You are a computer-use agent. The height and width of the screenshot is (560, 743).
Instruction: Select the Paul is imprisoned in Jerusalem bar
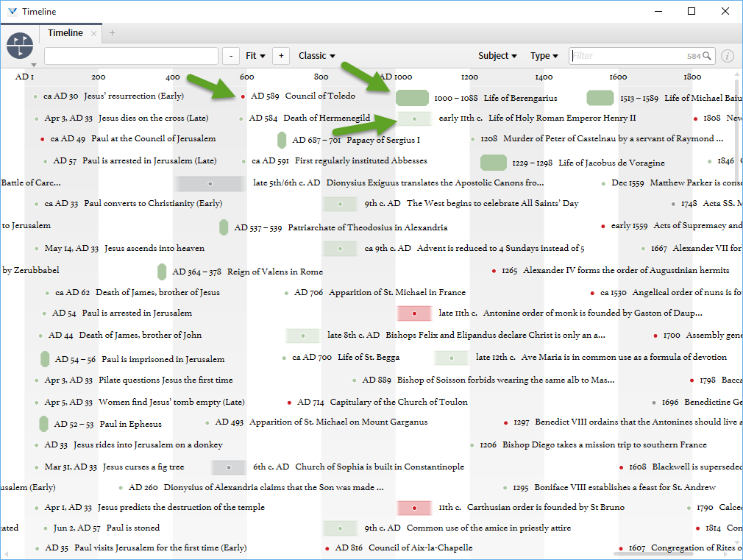[45, 359]
